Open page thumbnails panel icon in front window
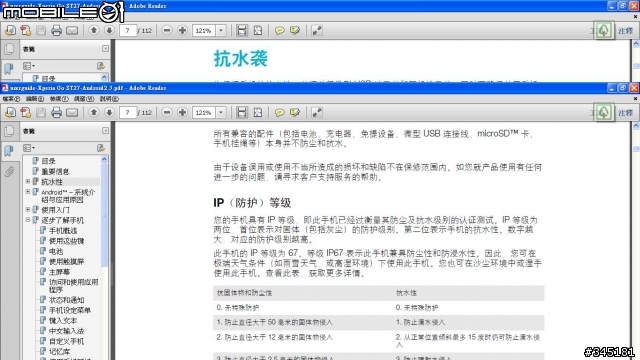Image resolution: width=640 pixels, height=360 pixels. click(9, 131)
